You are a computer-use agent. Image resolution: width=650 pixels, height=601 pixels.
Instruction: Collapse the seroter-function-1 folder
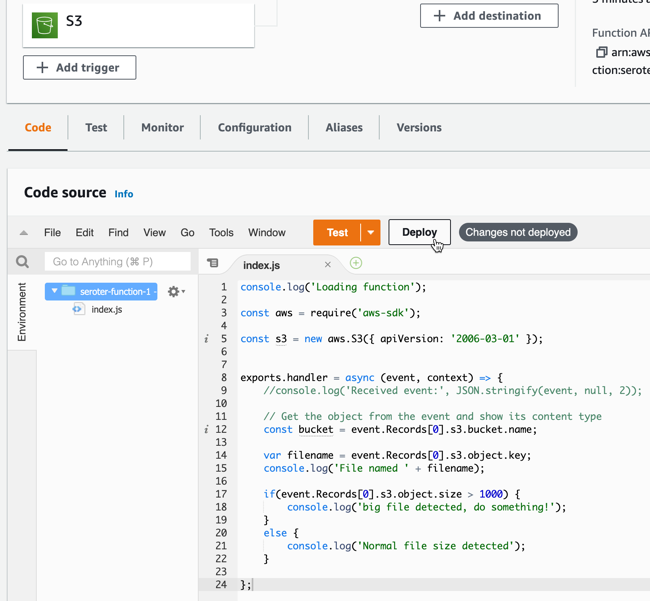pos(54,291)
